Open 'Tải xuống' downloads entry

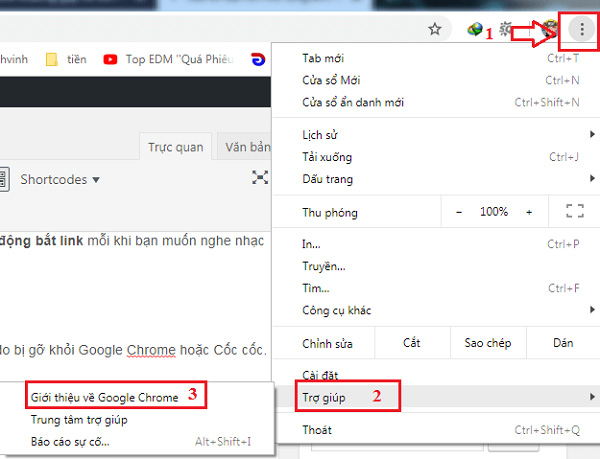pos(434,157)
